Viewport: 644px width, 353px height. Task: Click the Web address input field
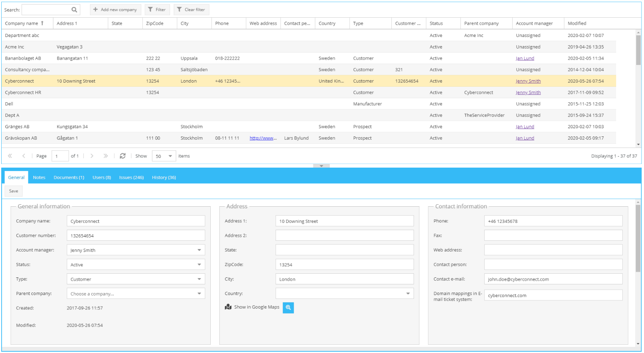click(553, 250)
